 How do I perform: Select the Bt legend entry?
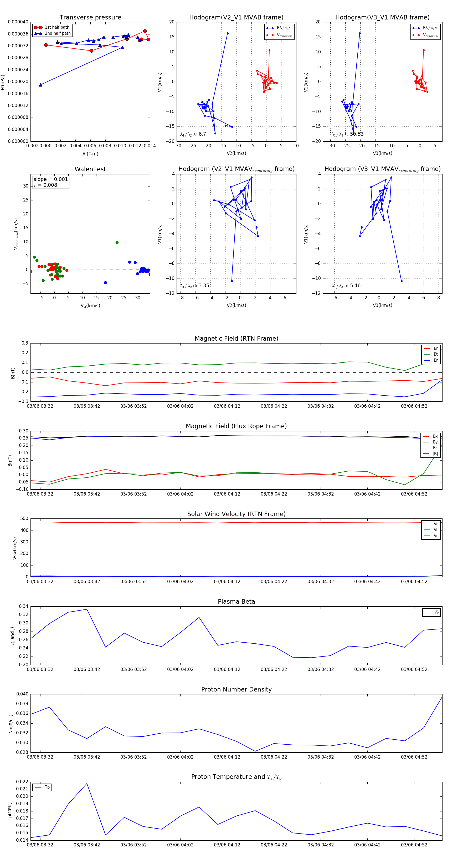click(431, 354)
